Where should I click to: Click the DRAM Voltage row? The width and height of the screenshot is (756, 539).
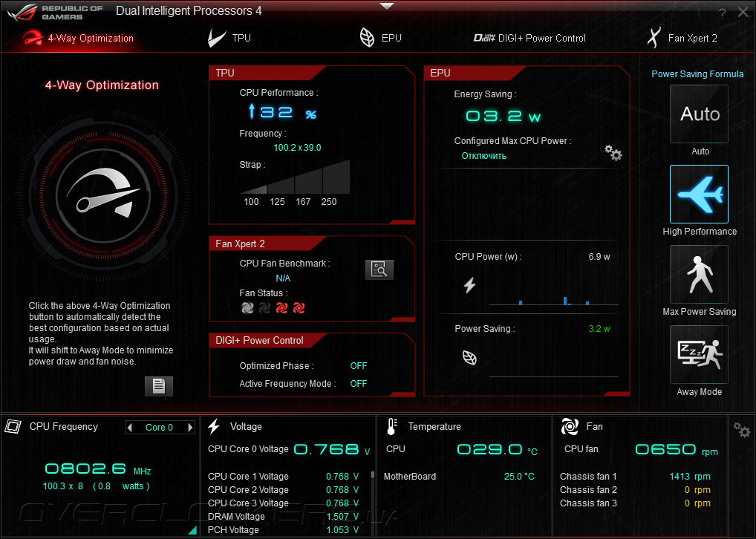[284, 516]
